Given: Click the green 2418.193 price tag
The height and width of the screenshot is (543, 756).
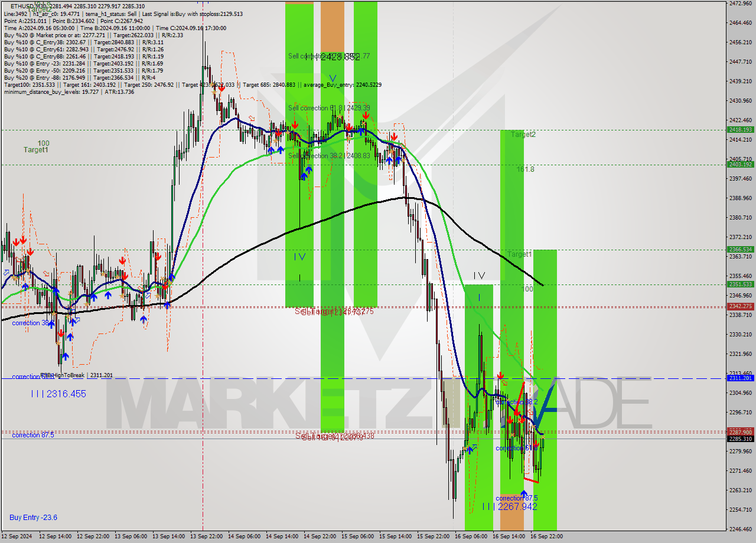Looking at the screenshot, I should click(740, 129).
